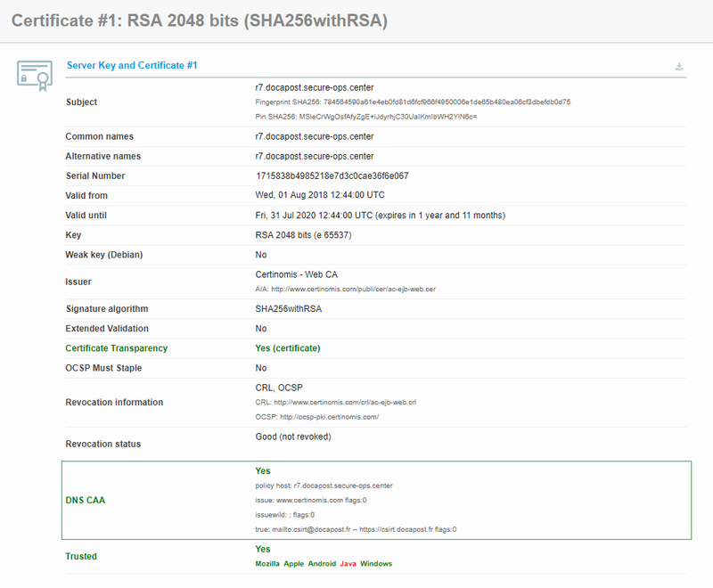The height and width of the screenshot is (588, 713).
Task: Click the 'Certificate #1: RSA 2048 bits' title
Action: pyautogui.click(x=199, y=20)
